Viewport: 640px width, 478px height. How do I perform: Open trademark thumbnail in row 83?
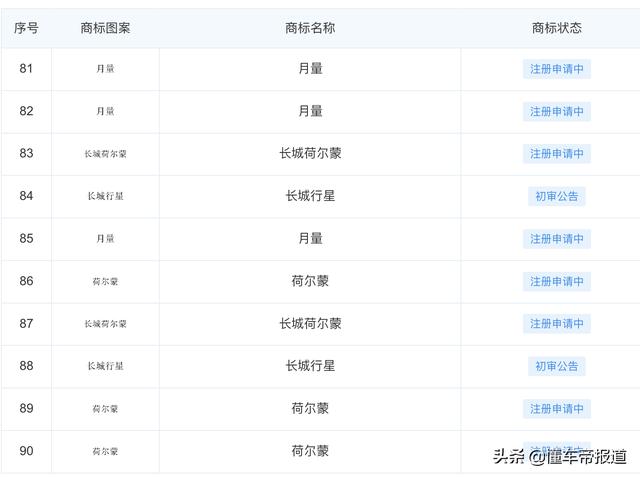105,154
